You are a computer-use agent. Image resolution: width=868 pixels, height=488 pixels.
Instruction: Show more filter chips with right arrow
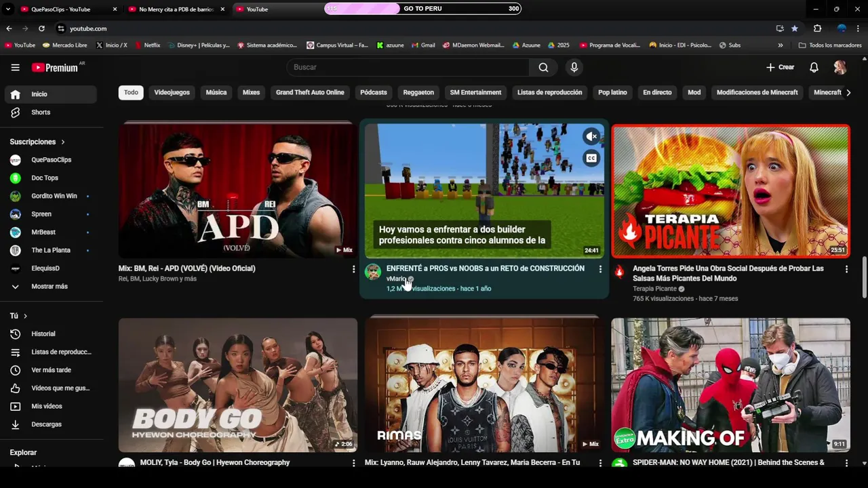click(x=848, y=93)
